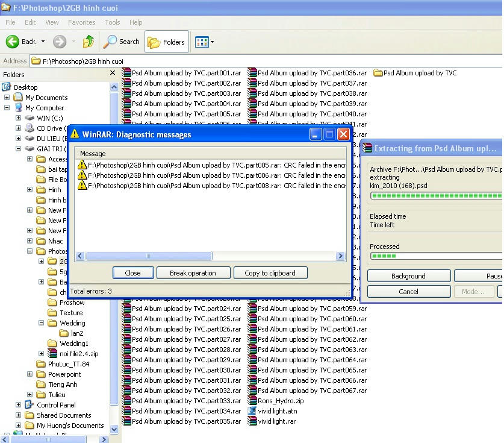Expand the Powerpoint folder node
This screenshot has width=504, height=443.
(30, 374)
